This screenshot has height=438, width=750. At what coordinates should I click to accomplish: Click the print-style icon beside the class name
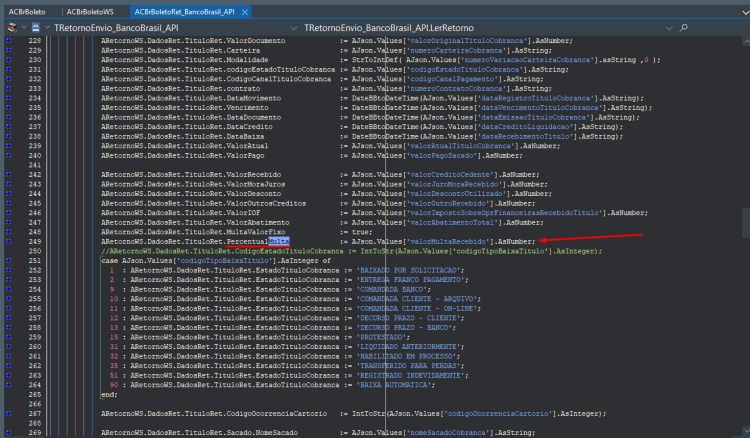click(x=35, y=28)
